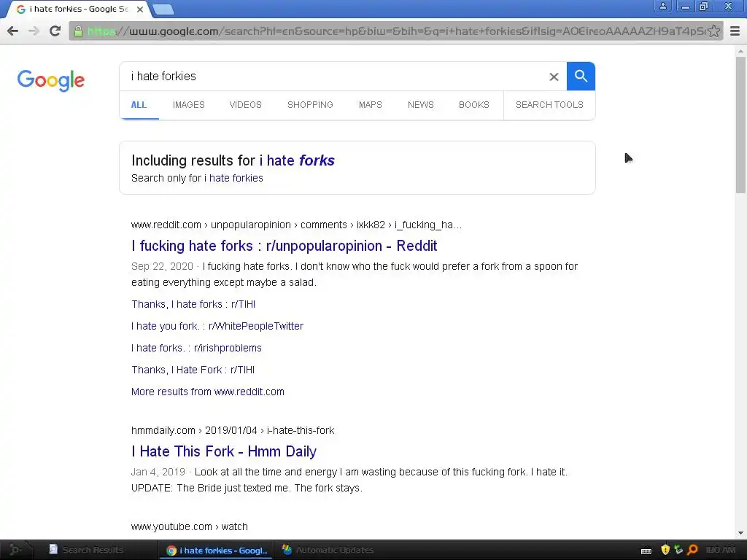
Task: Click the keyboard tray icon
Action: (x=646, y=551)
